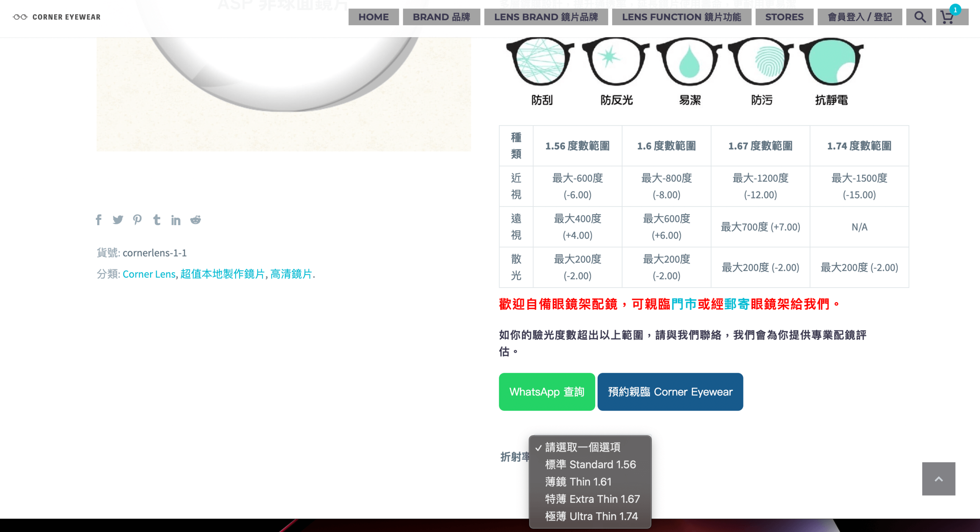Screen dimensions: 980x532
Task: Click 預約親臨 Corner Eyewear button
Action: 670,392
